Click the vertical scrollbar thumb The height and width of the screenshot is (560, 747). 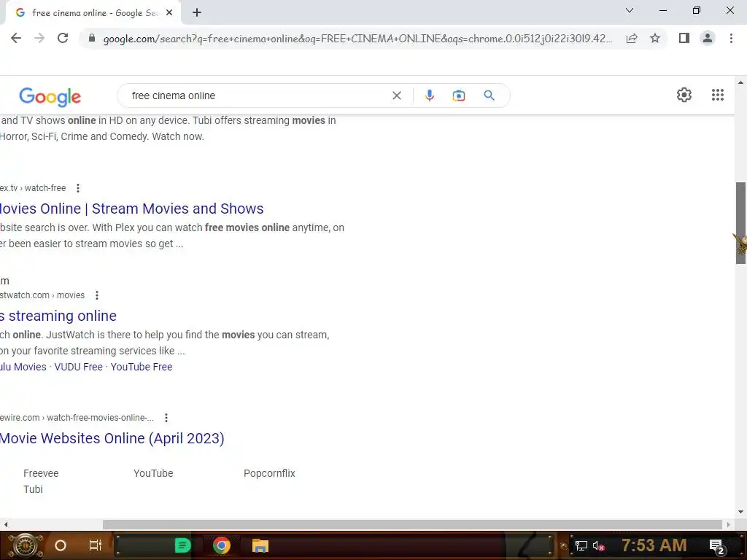point(740,223)
